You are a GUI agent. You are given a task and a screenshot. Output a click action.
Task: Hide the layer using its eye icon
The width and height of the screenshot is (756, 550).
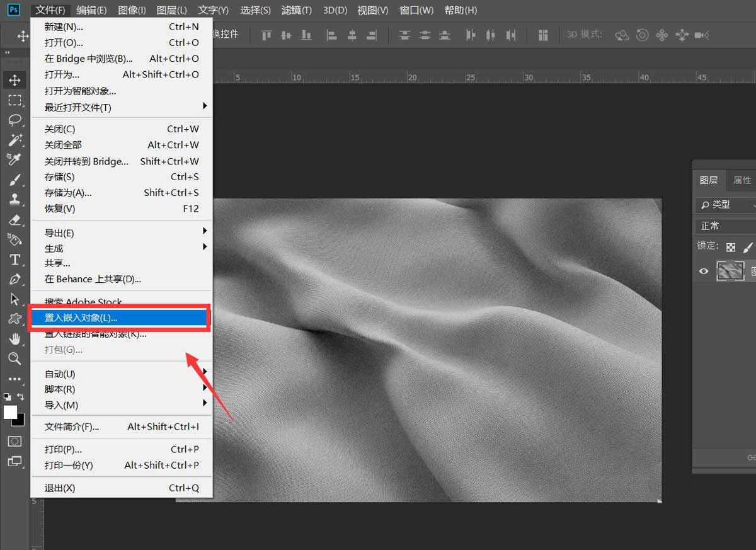click(704, 272)
